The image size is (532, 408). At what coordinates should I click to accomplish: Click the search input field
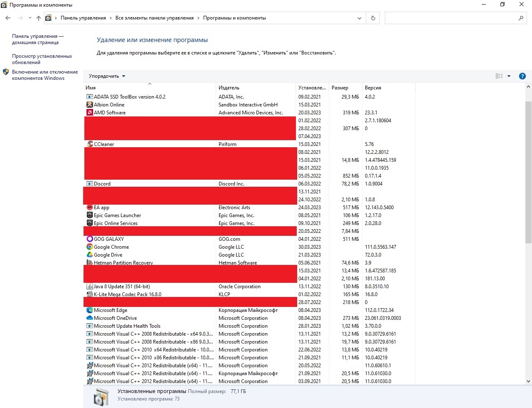pos(451,18)
